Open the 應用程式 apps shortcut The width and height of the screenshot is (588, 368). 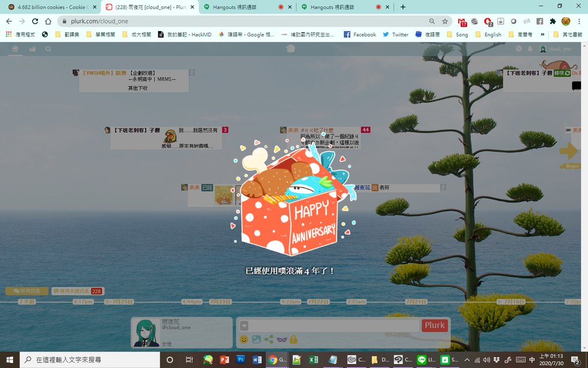(x=21, y=34)
